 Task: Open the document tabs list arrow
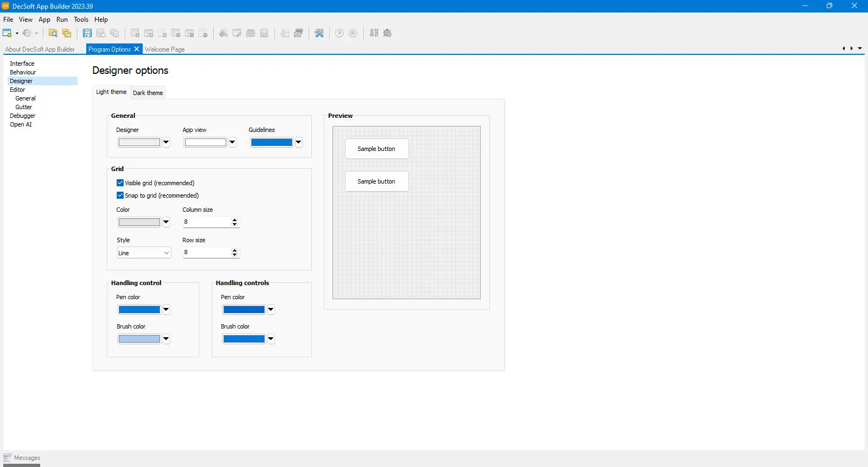tap(860, 48)
